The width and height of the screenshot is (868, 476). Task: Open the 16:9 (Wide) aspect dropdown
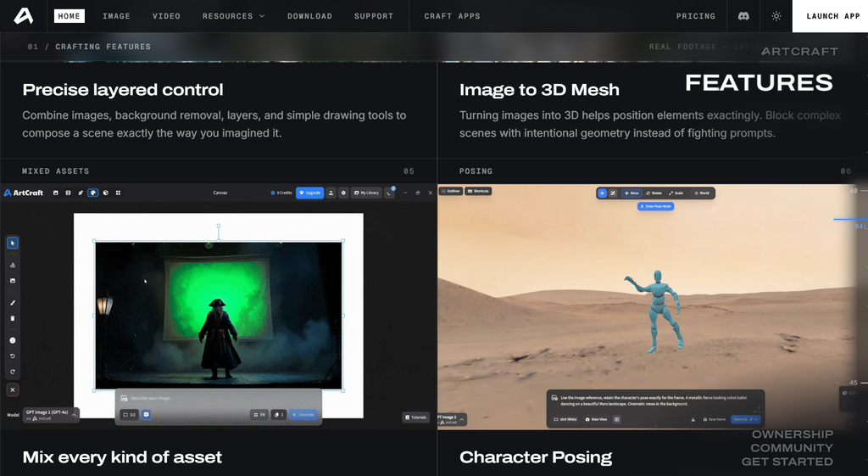coord(565,419)
